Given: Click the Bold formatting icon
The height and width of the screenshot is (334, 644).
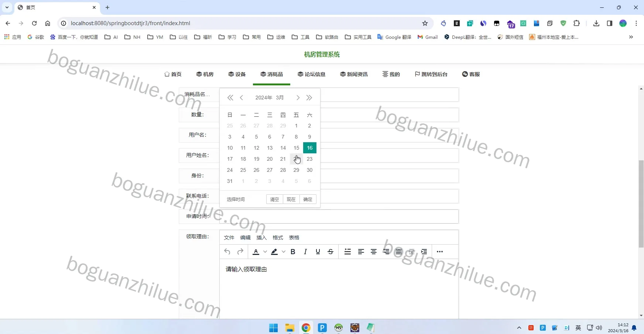Looking at the screenshot, I should pyautogui.click(x=293, y=252).
